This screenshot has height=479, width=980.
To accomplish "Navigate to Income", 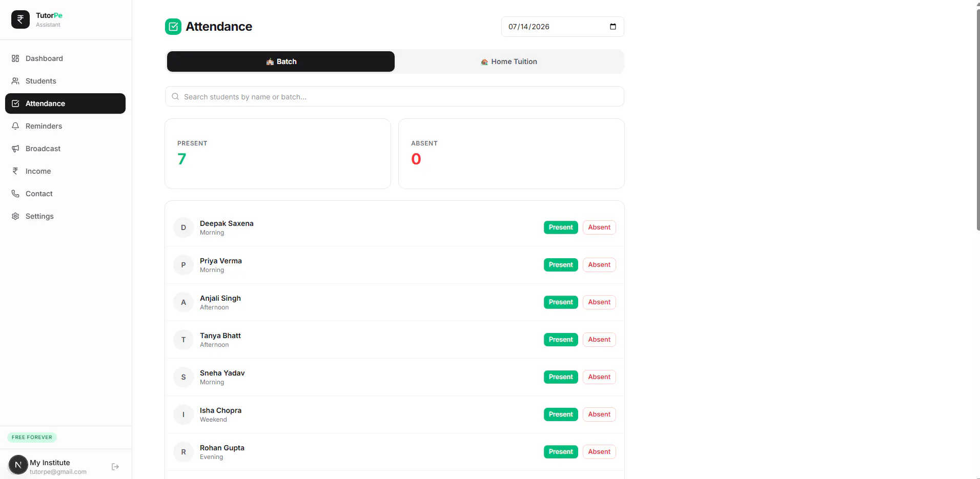I will 65,171.
